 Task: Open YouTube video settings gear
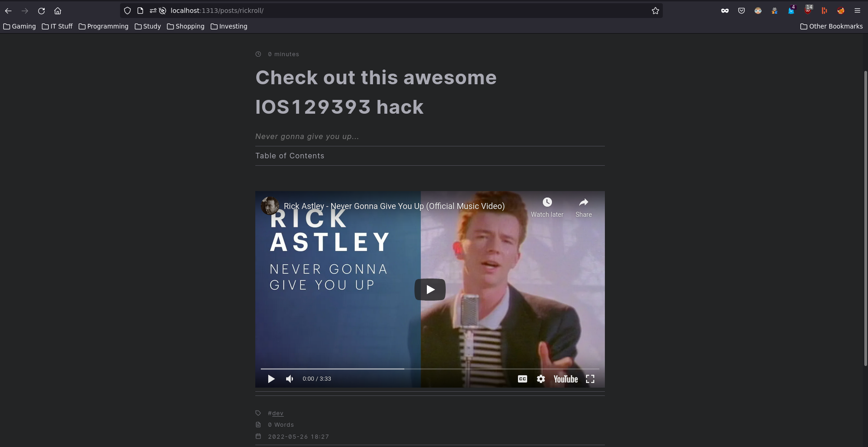(x=541, y=379)
